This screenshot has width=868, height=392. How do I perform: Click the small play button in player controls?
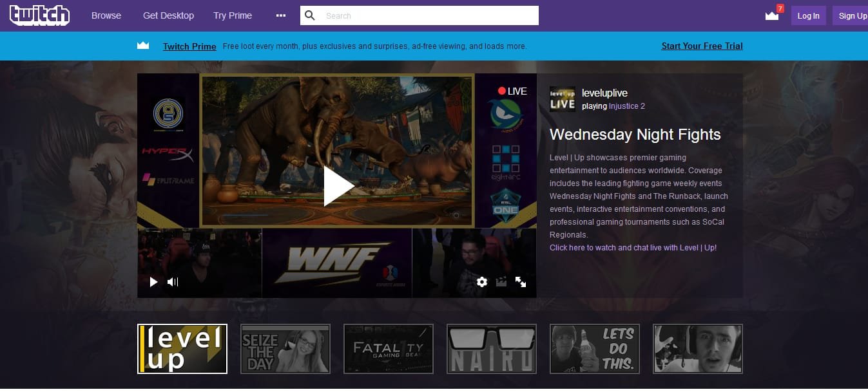click(x=153, y=281)
